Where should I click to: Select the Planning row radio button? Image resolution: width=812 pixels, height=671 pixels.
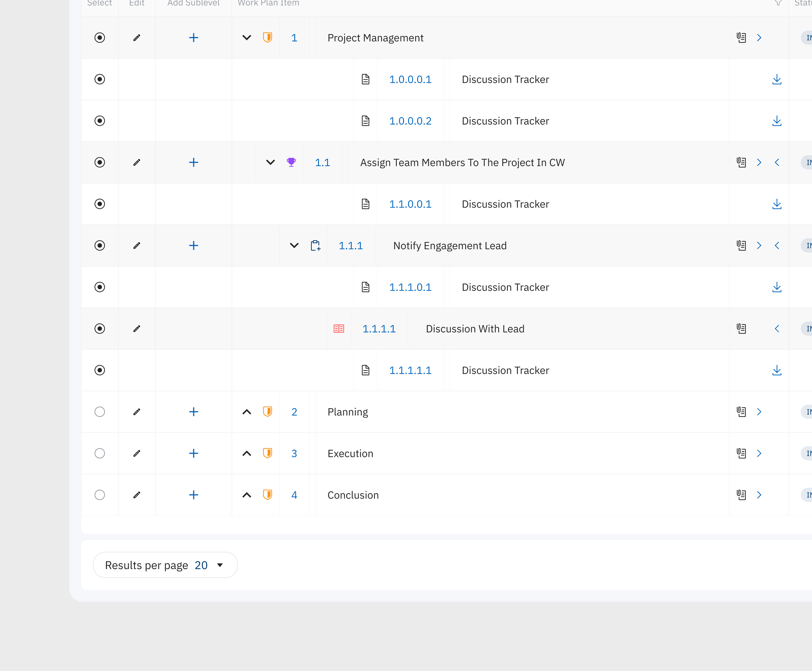[x=100, y=412]
